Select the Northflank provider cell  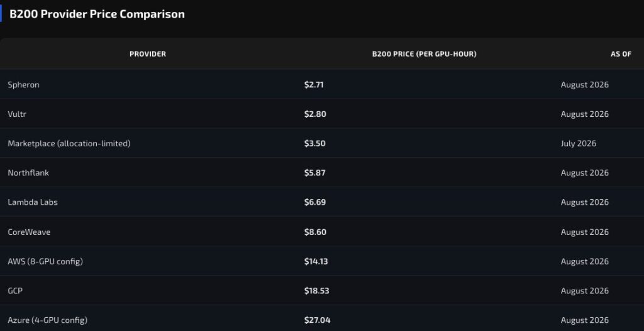(28, 173)
